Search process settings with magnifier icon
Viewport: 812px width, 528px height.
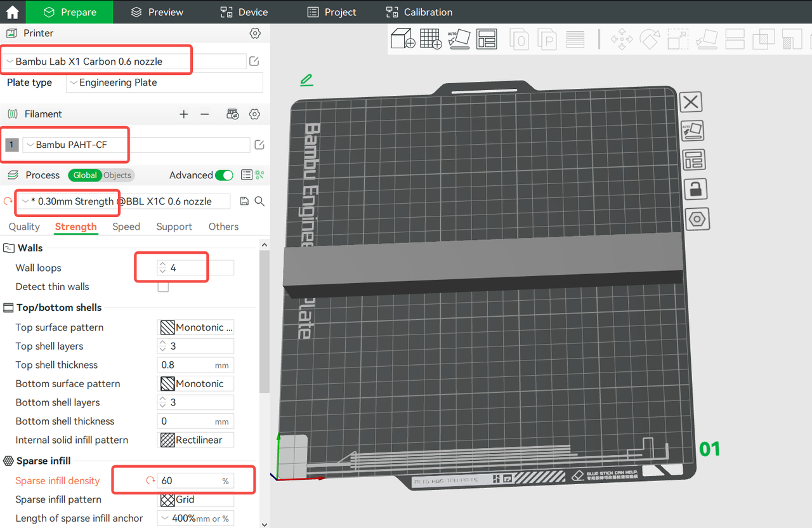click(x=259, y=201)
